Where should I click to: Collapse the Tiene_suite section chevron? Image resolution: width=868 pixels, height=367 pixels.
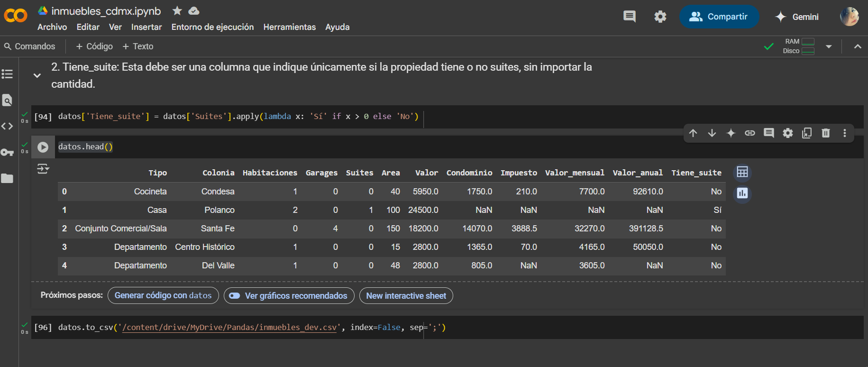[37, 75]
